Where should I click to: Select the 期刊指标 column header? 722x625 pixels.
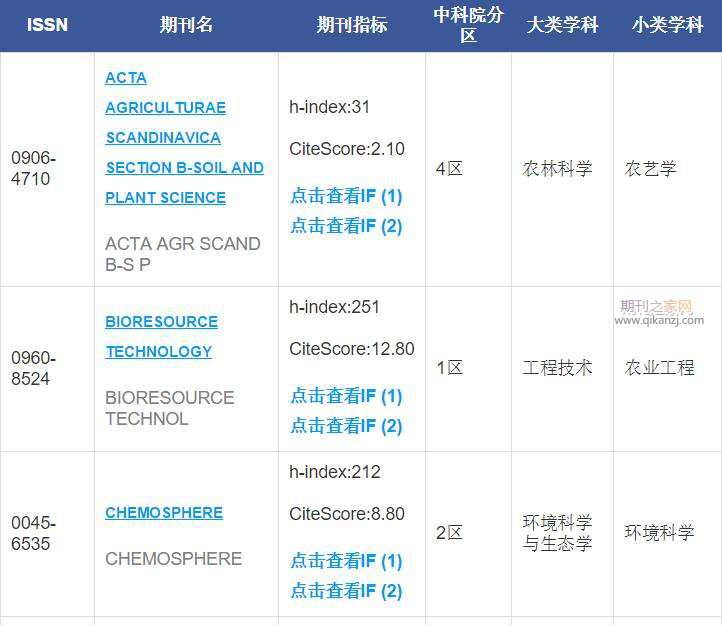[352, 25]
